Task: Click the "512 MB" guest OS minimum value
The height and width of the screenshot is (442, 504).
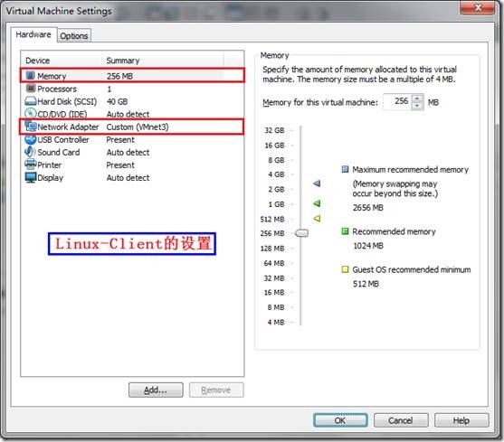Action: pos(366,284)
